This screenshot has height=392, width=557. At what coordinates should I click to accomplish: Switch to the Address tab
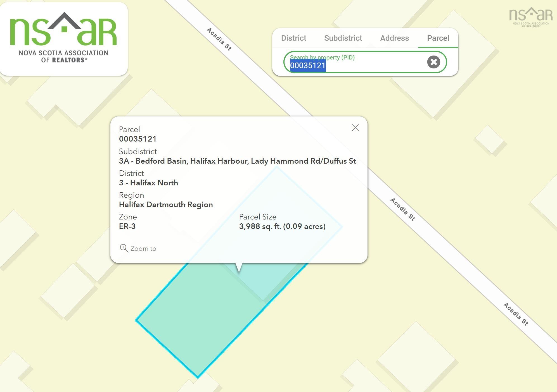[x=394, y=38]
